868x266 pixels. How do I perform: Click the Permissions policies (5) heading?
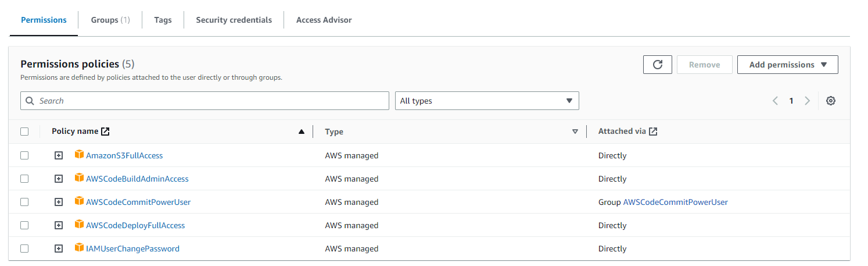click(x=77, y=64)
